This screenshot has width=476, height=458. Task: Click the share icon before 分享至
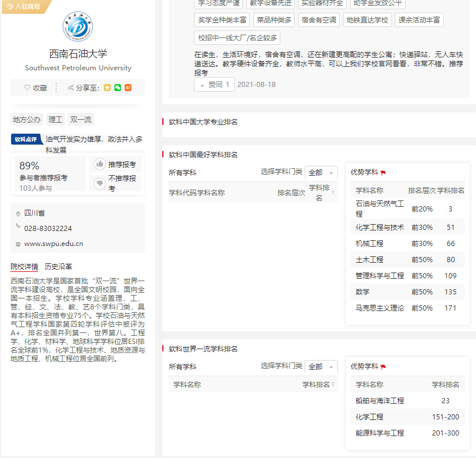70,88
